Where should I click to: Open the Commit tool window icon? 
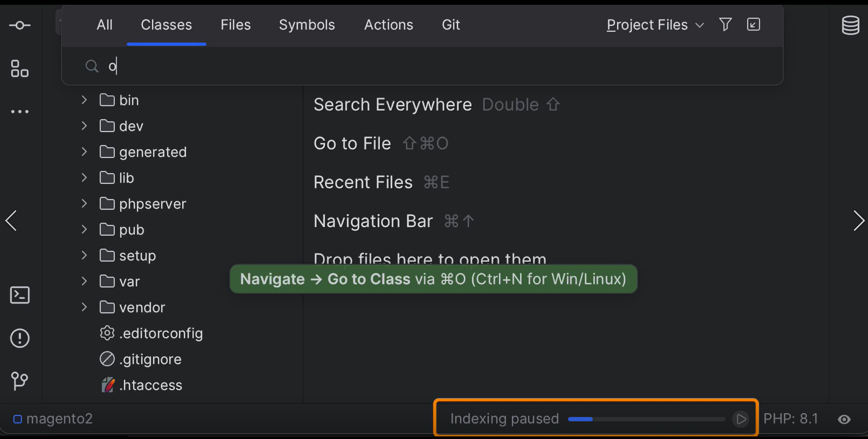[x=20, y=25]
